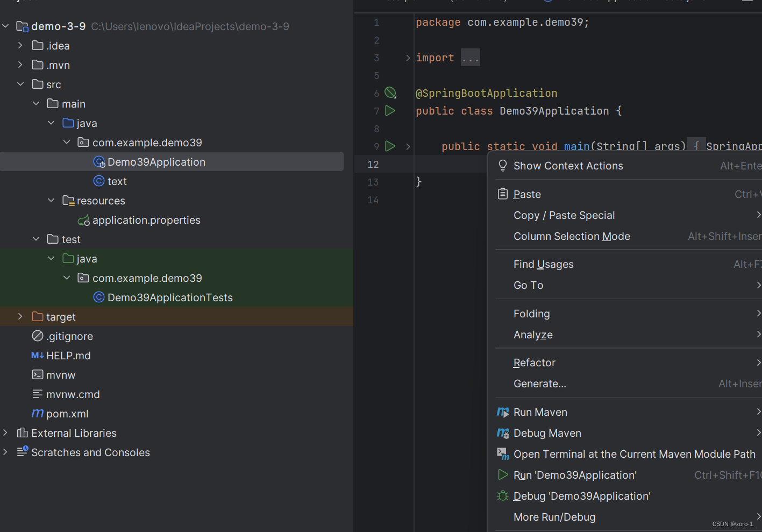Click the Run Maven icon

[x=503, y=412]
